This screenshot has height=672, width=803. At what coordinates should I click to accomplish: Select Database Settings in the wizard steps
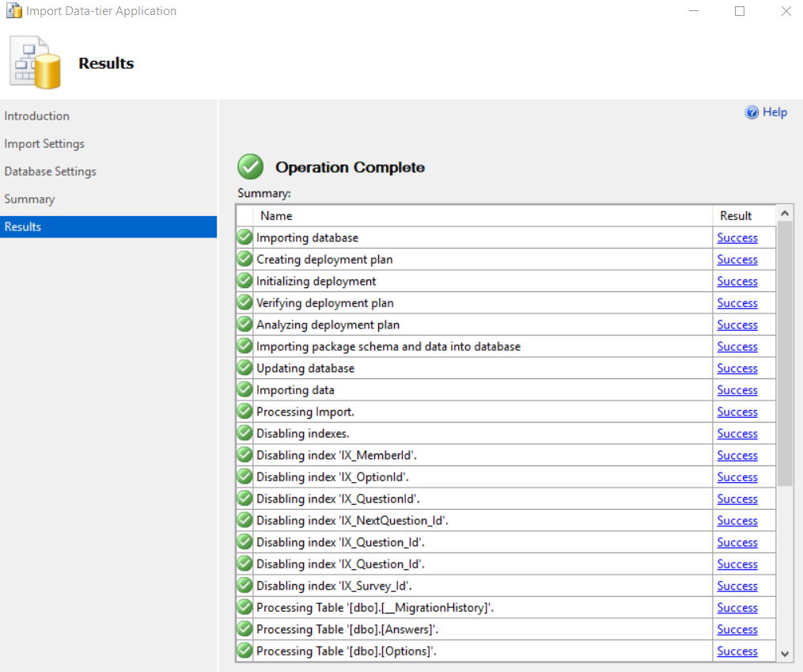click(x=50, y=172)
